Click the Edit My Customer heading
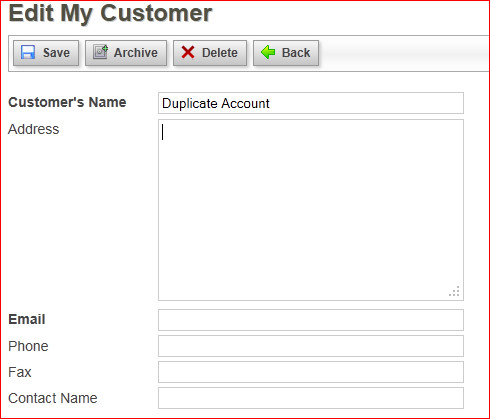 [x=110, y=14]
